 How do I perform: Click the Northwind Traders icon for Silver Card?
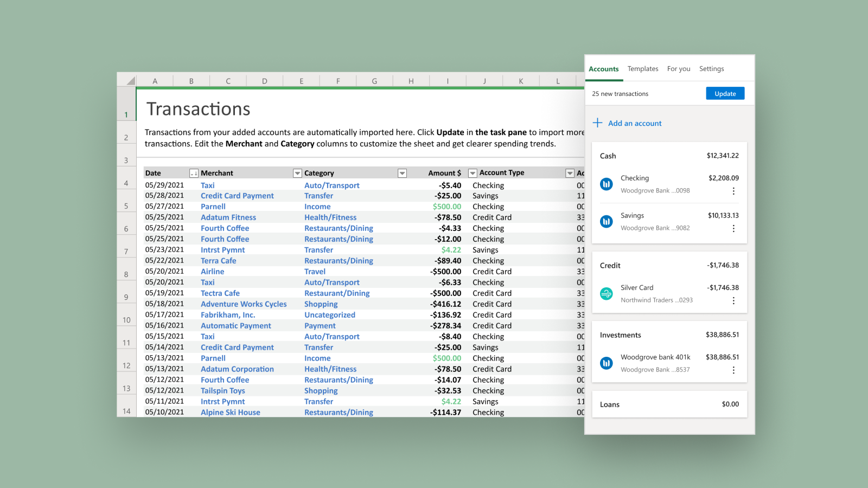[x=607, y=294]
